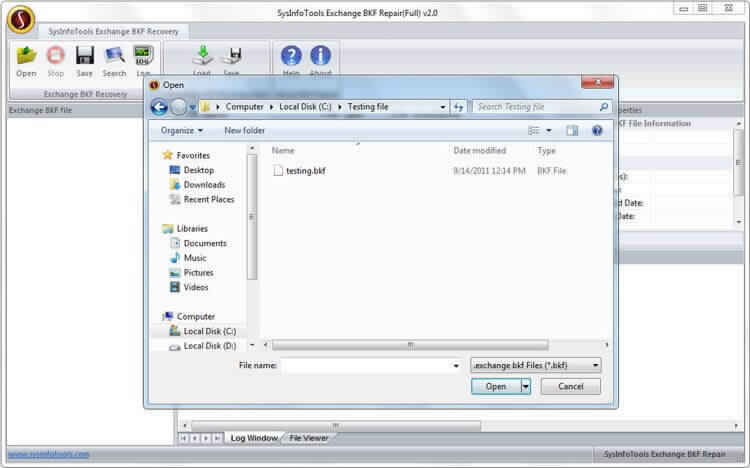Image resolution: width=750 pixels, height=468 pixels.
Task: Select the SysInfoTools Exchange BKF Recovery tab
Action: [x=113, y=32]
